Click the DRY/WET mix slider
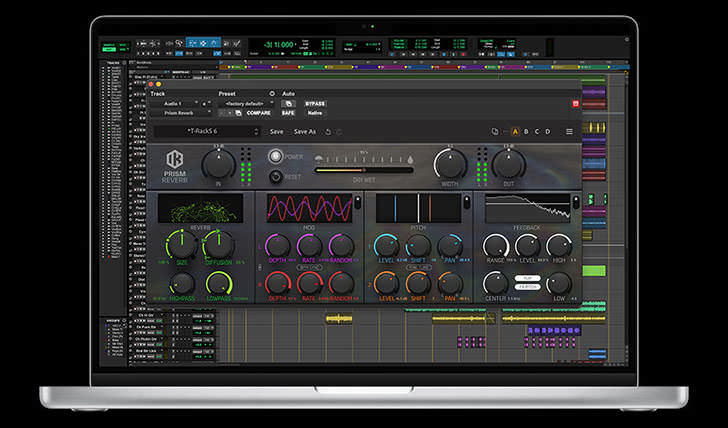This screenshot has height=428, width=728. (364, 170)
